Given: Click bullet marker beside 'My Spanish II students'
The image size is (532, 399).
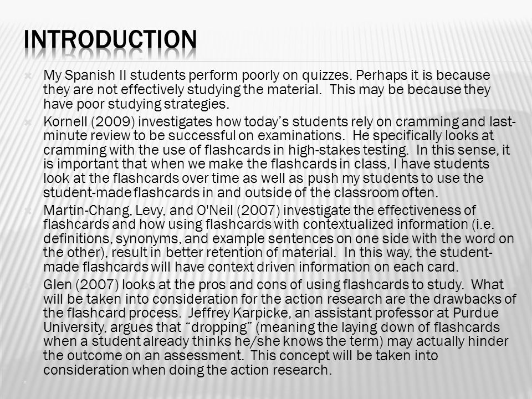Looking at the screenshot, I should [28, 75].
